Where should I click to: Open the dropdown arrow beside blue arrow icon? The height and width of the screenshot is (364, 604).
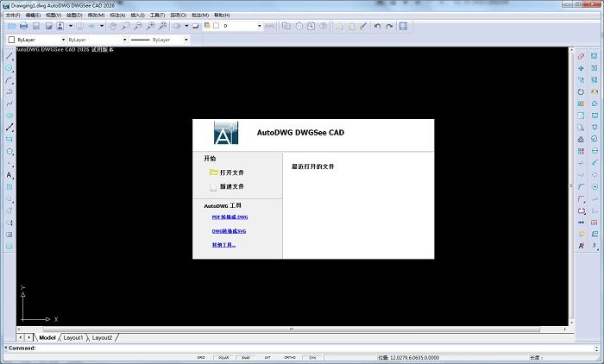(102, 26)
